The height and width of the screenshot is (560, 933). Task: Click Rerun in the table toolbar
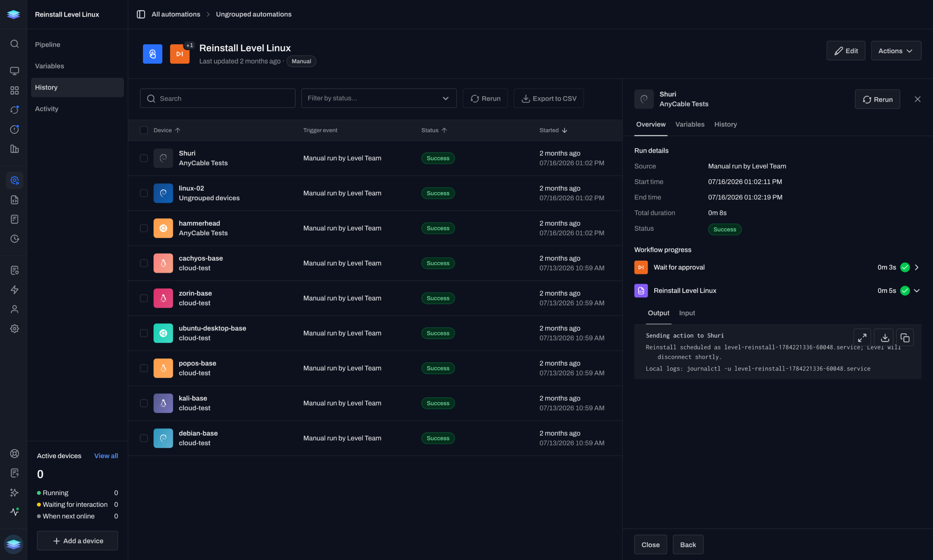pyautogui.click(x=485, y=98)
